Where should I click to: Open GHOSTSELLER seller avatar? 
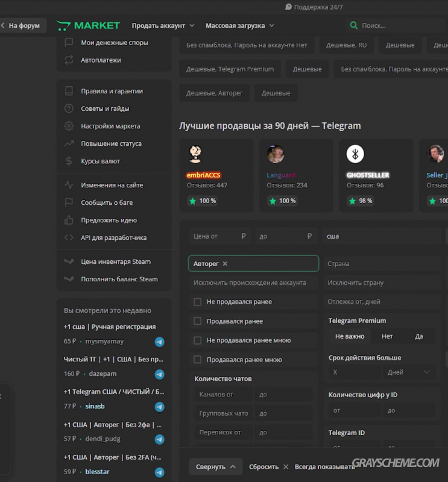(x=355, y=154)
